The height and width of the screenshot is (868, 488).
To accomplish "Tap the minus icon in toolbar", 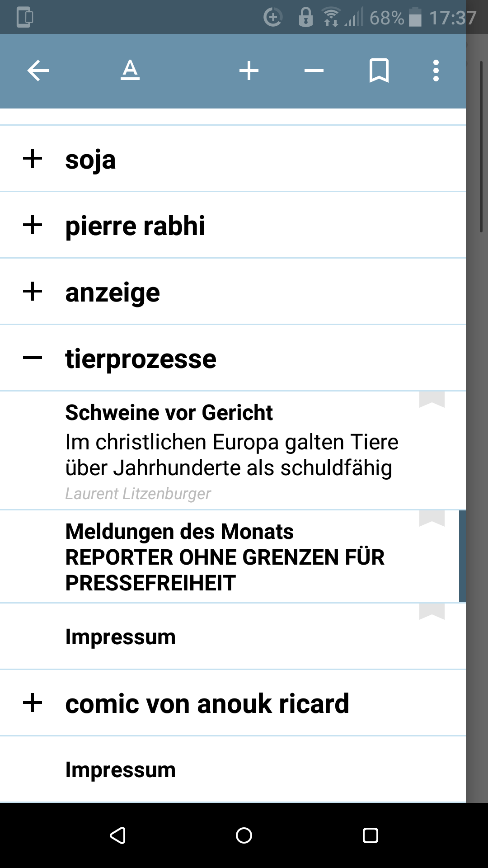I will [x=314, y=71].
